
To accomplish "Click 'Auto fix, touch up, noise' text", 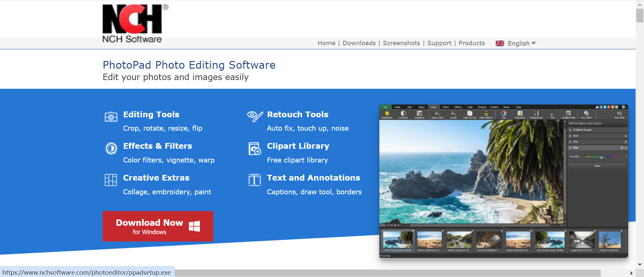I will (x=308, y=128).
